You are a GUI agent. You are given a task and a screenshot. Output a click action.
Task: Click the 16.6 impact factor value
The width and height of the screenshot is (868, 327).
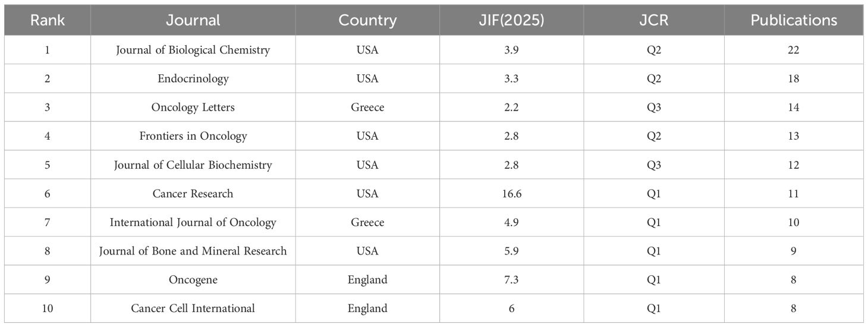[x=511, y=194]
